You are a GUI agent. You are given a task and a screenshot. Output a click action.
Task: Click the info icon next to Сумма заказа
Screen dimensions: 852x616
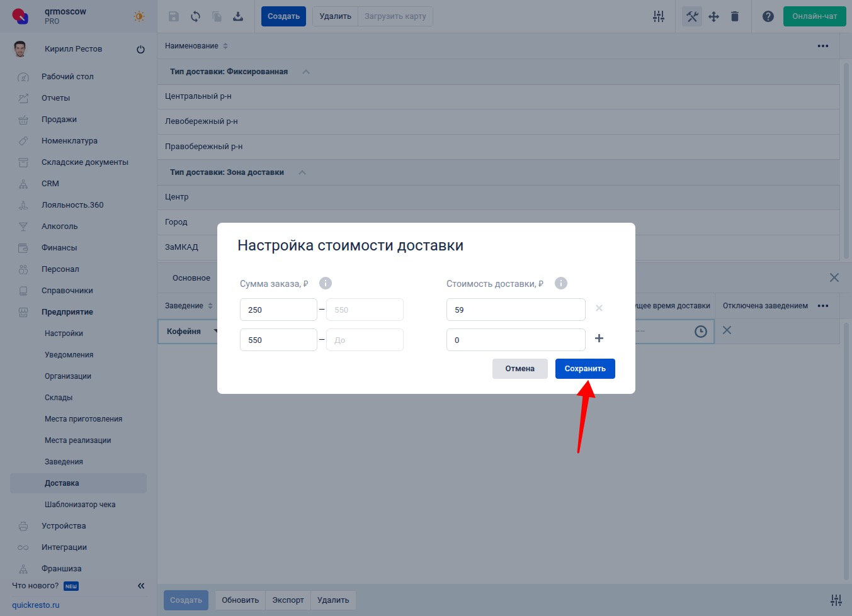[x=326, y=283]
